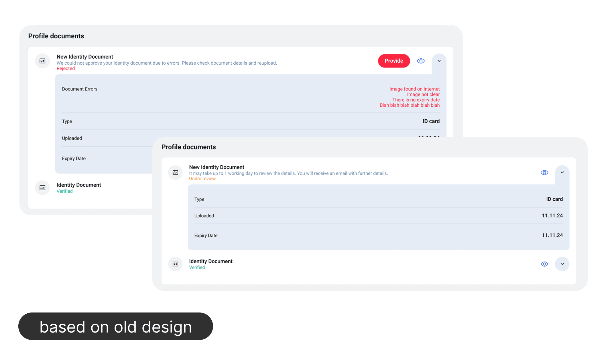Click the Under review status label

tap(202, 179)
